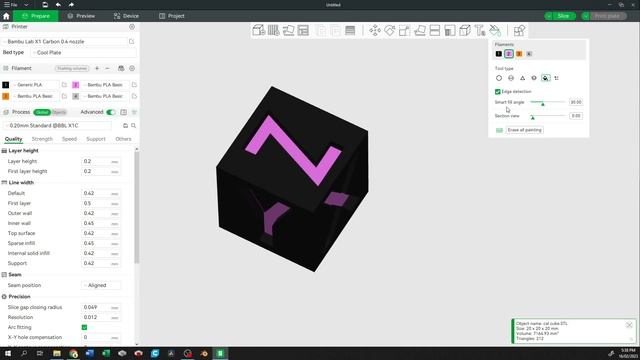Open filament 2 Bambu PLA Basic dropdown
The height and width of the screenshot is (360, 640).
click(x=105, y=85)
